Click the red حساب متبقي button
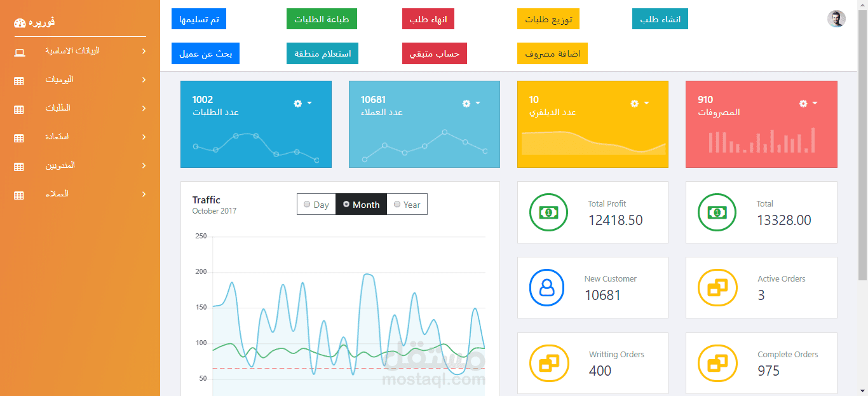This screenshot has height=396, width=868. (x=435, y=53)
